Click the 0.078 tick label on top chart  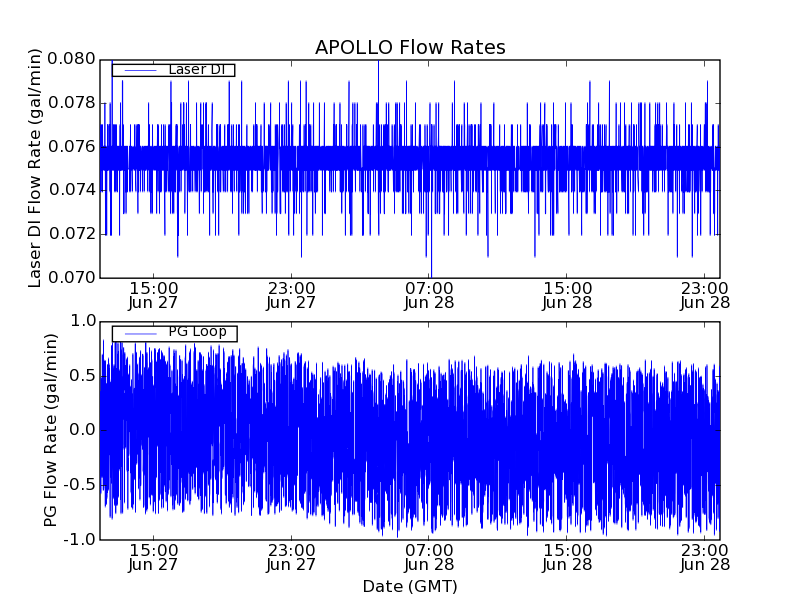tap(71, 103)
